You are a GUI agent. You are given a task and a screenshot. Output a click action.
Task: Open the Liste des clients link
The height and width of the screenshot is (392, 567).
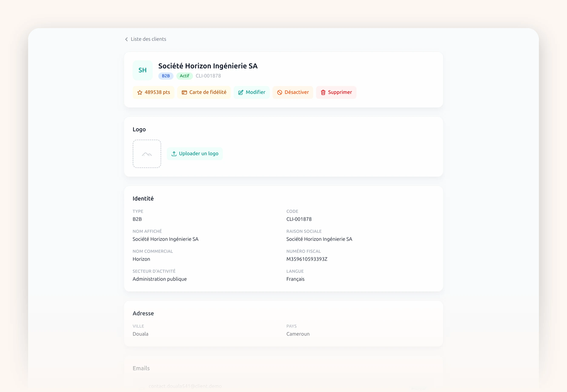click(148, 39)
